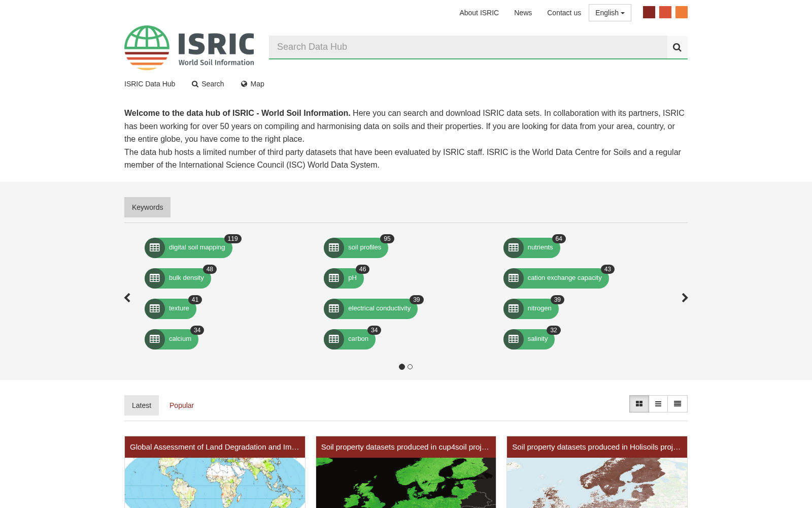Open green Europe map thumbnail of cup4soil card
Screen dimensions: 812x508
pos(406,483)
